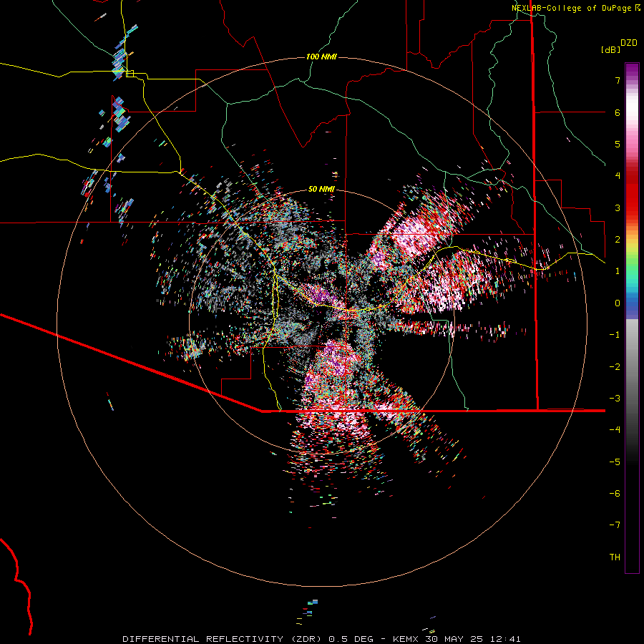Click the '100 NMI' range ring label
This screenshot has height=644, width=644.
click(x=321, y=57)
